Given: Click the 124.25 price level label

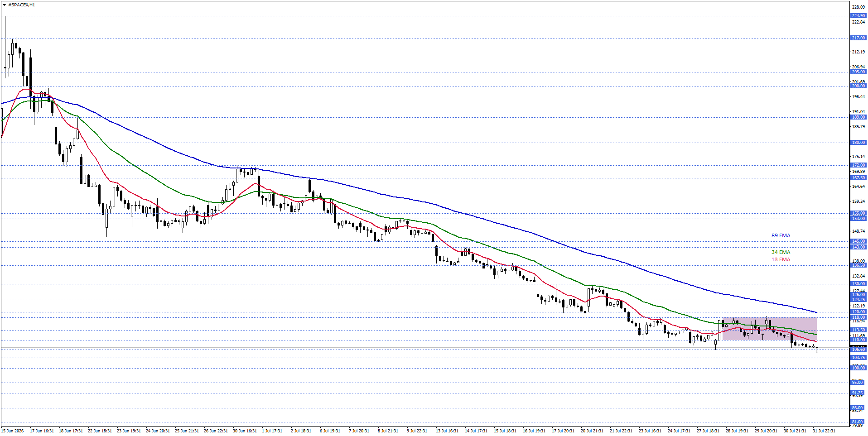Looking at the screenshot, I should pos(858,300).
